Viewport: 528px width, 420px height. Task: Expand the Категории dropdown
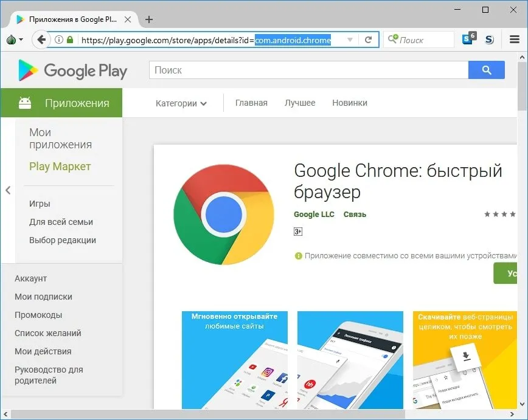[181, 103]
